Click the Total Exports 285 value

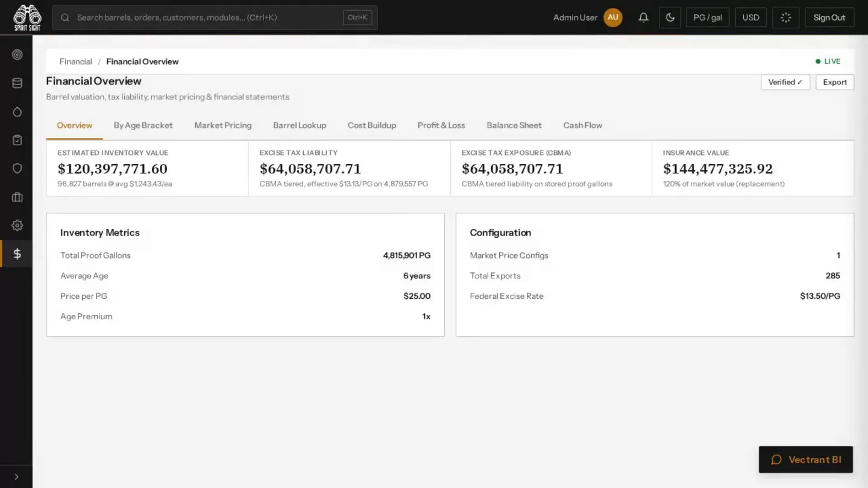(x=833, y=276)
